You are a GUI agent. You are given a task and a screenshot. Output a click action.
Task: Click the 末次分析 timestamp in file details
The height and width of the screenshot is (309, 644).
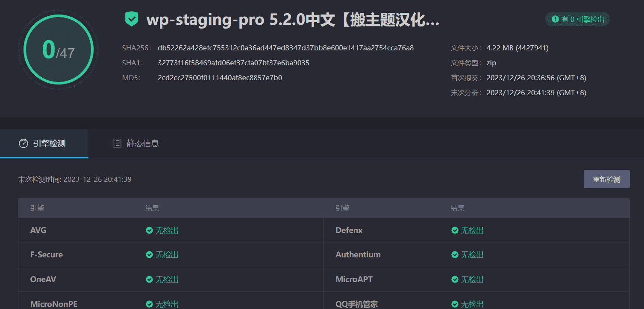coord(536,93)
